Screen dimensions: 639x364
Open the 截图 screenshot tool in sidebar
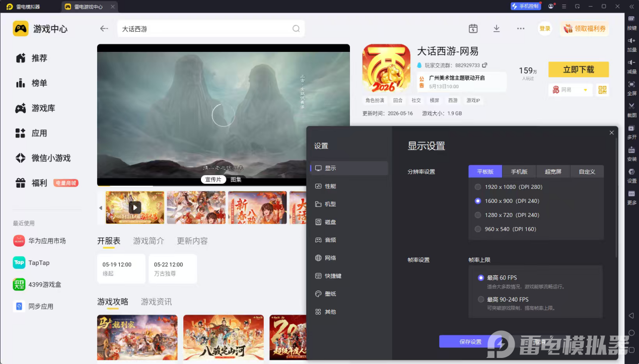click(631, 109)
